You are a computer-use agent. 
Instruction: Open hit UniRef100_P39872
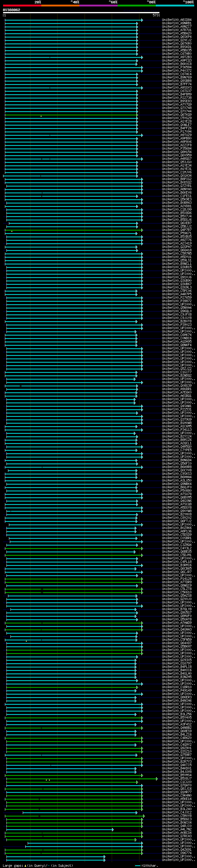pos(177,301)
